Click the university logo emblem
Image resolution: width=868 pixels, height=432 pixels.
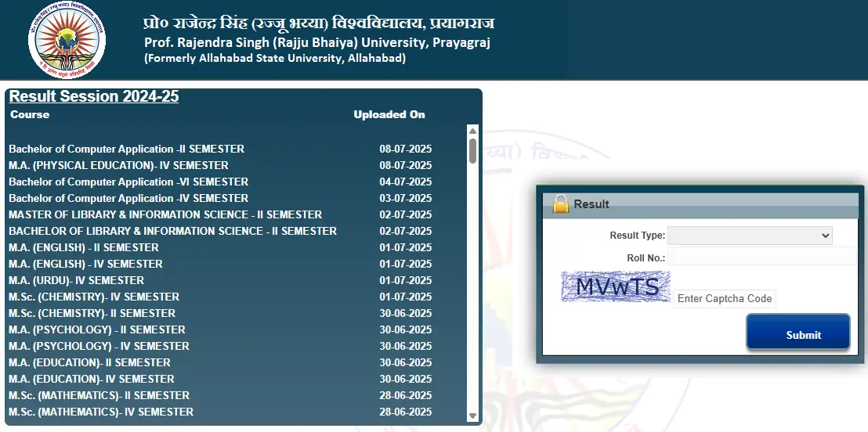(x=67, y=40)
